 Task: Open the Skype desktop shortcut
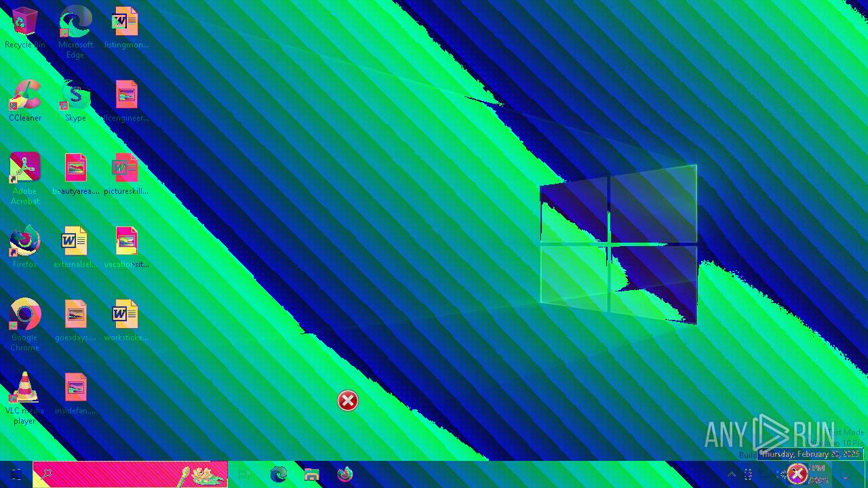pos(75,100)
